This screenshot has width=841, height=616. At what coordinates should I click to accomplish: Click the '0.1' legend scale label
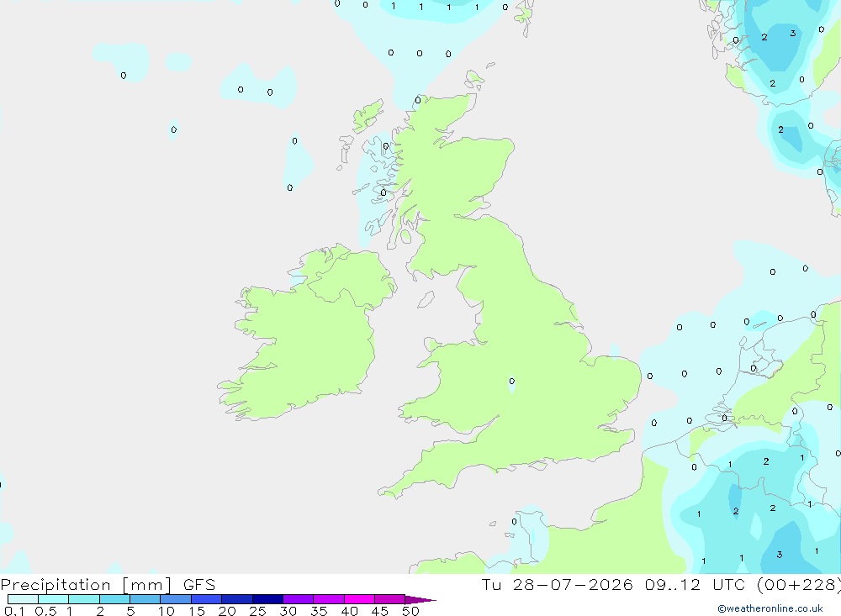14,611
